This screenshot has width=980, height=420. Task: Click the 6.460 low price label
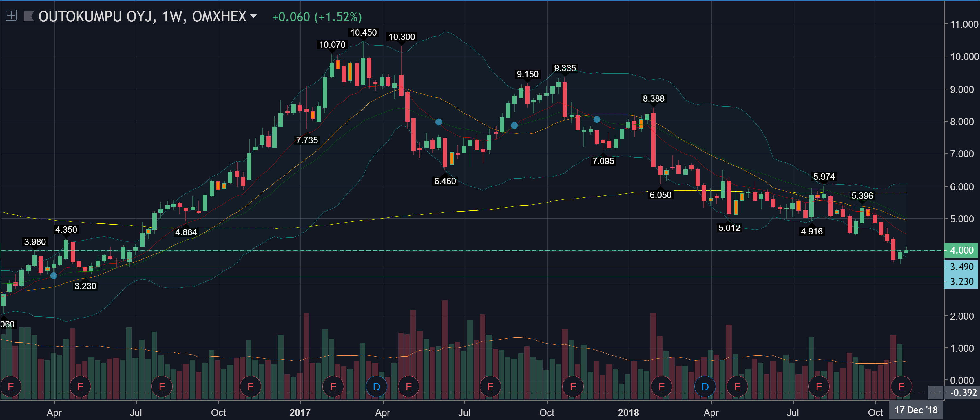point(445,181)
